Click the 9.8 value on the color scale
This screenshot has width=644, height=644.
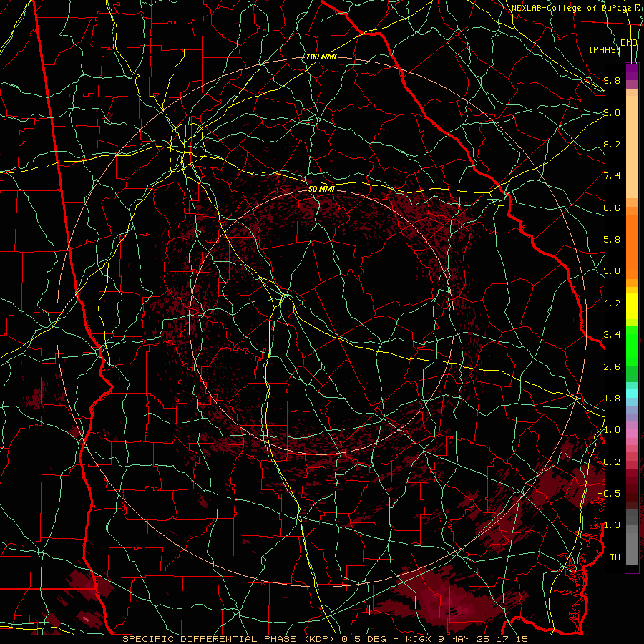pyautogui.click(x=612, y=80)
